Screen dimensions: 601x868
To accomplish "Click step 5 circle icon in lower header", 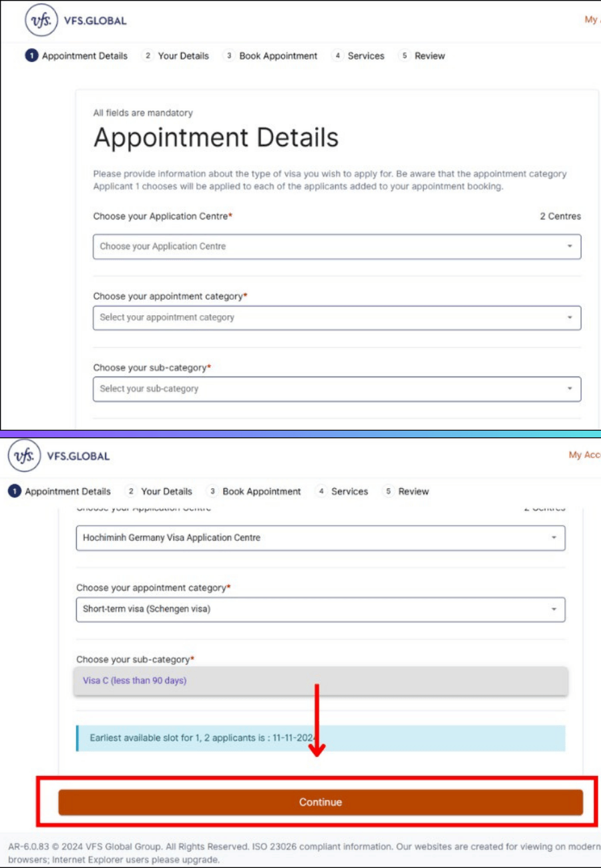I will pos(388,491).
